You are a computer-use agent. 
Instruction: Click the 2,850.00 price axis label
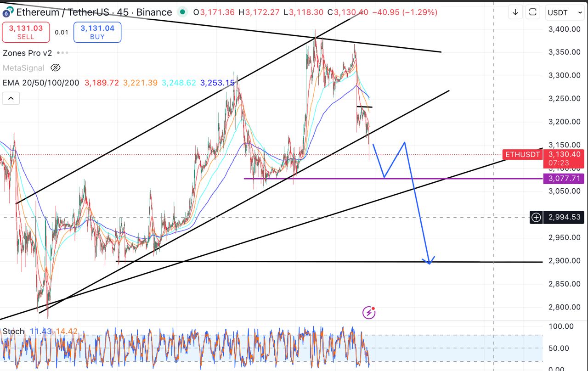(x=565, y=284)
